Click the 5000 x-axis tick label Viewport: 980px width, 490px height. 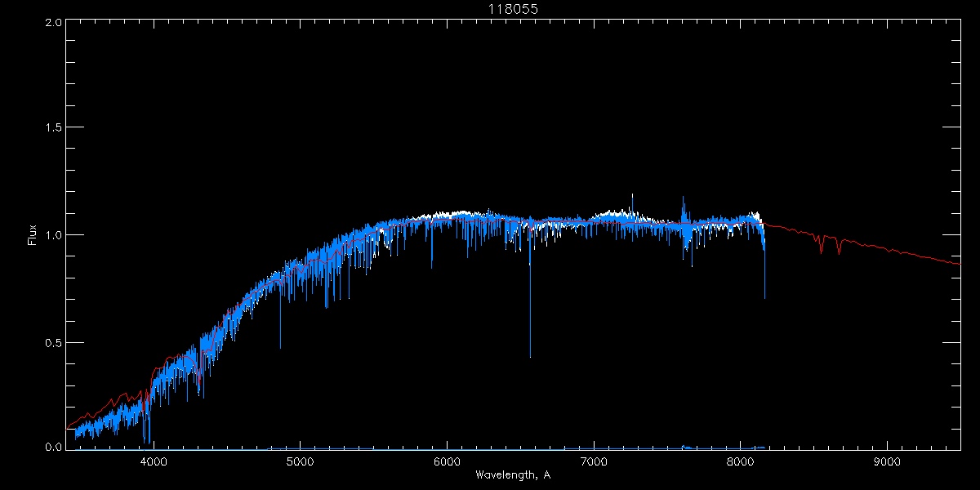[300, 461]
